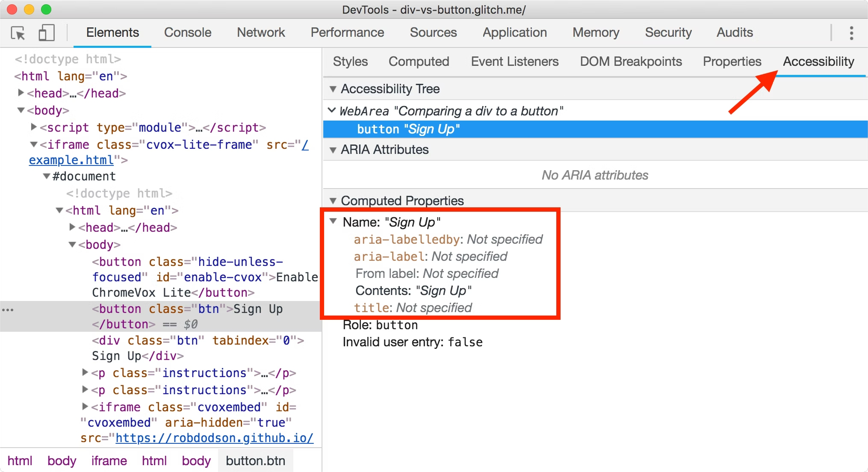Viewport: 868px width, 472px height.
Task: Click the aria-label: Not specified row
Action: coord(431,257)
